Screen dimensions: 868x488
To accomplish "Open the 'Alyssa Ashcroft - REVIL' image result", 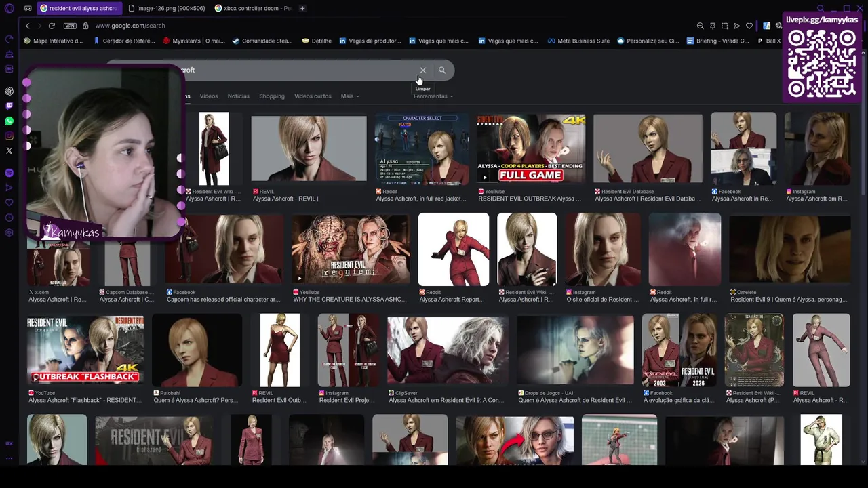I will click(x=309, y=149).
